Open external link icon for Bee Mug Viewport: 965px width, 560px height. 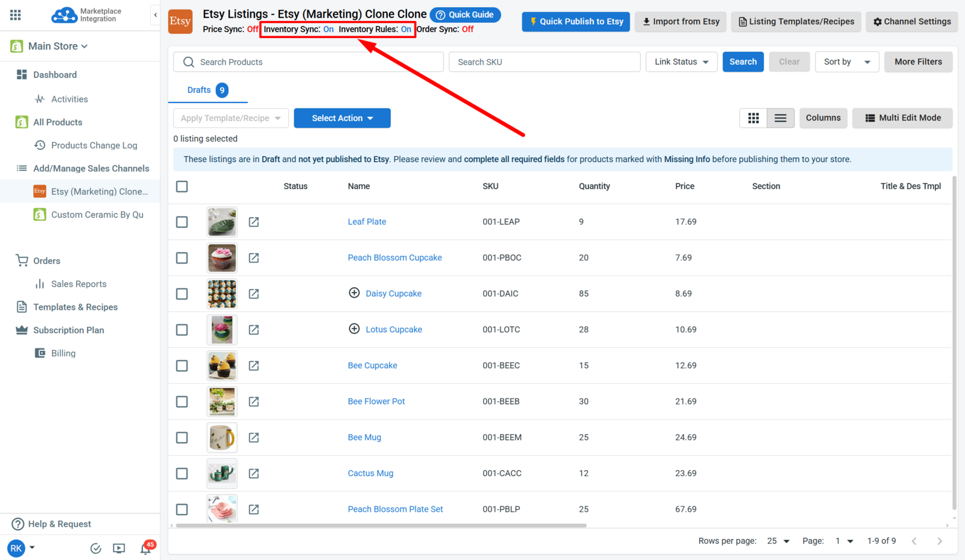[254, 438]
